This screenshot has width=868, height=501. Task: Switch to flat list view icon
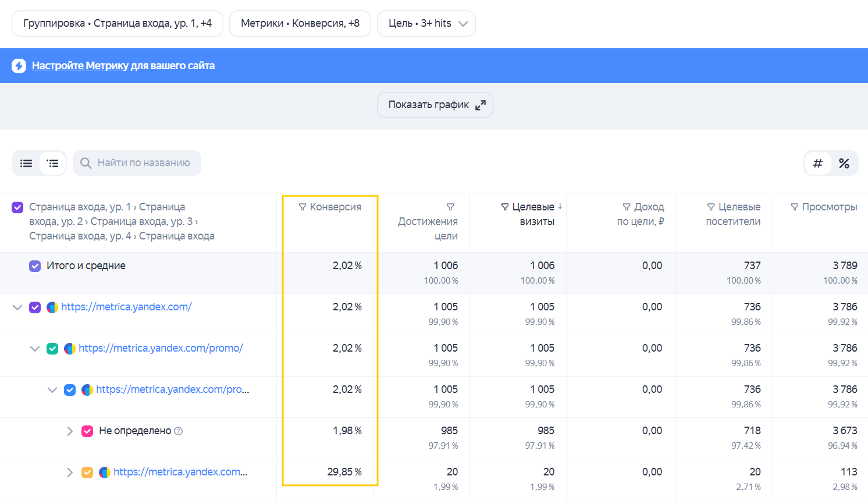point(26,163)
